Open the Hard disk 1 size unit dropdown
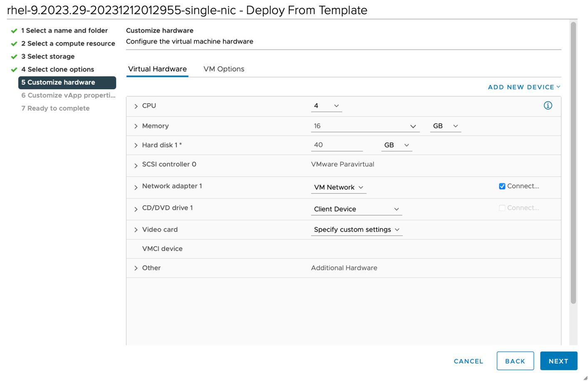This screenshot has height=381, width=588. click(x=396, y=145)
